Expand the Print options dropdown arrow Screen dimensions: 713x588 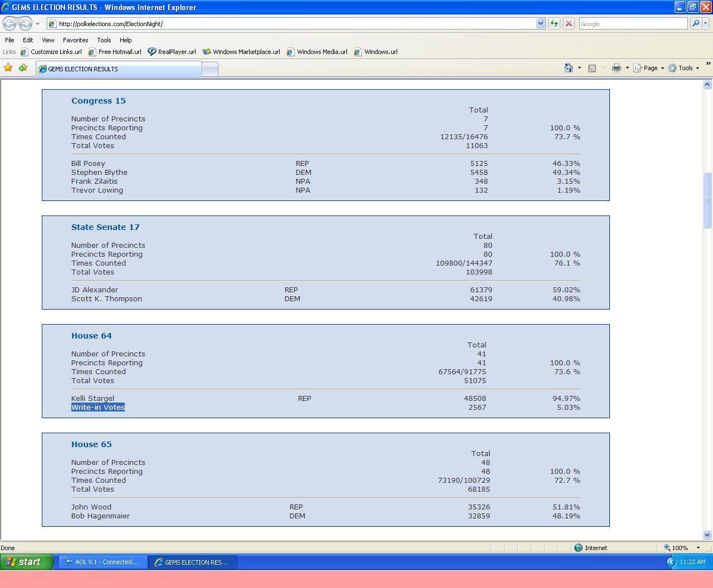(x=627, y=68)
